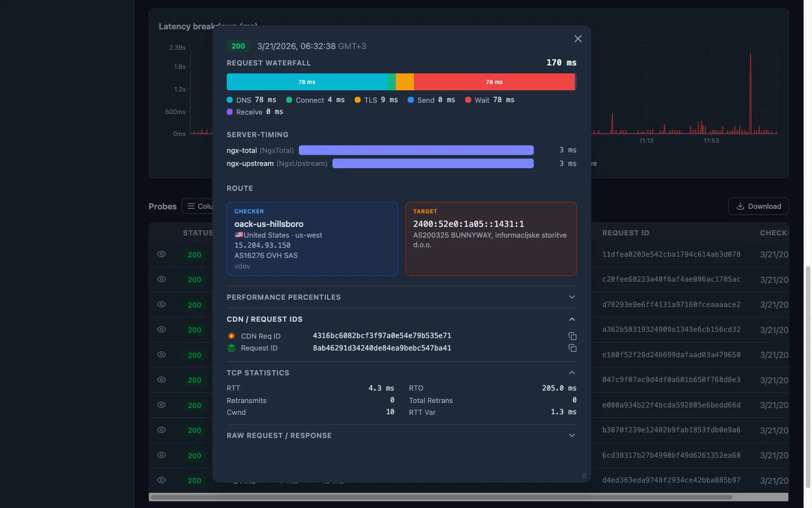Click the Download button
Screen dimensions: 812x508
(x=758, y=207)
